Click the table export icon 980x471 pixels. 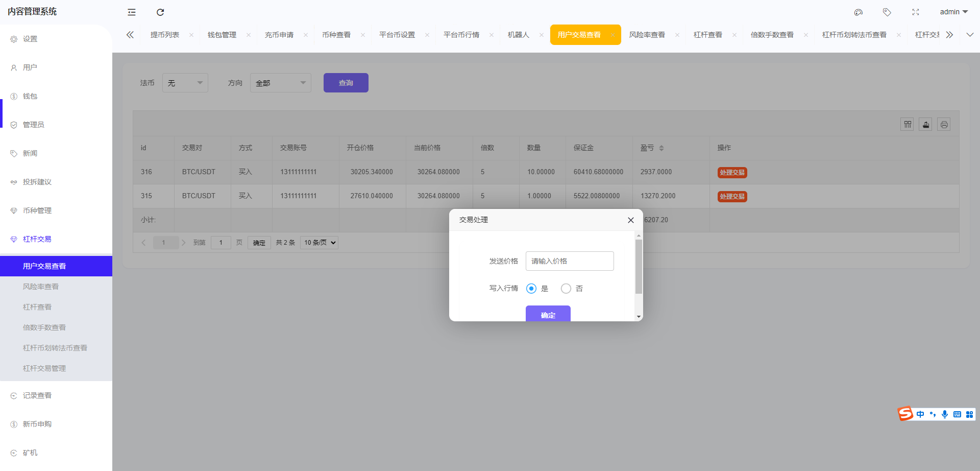click(925, 125)
